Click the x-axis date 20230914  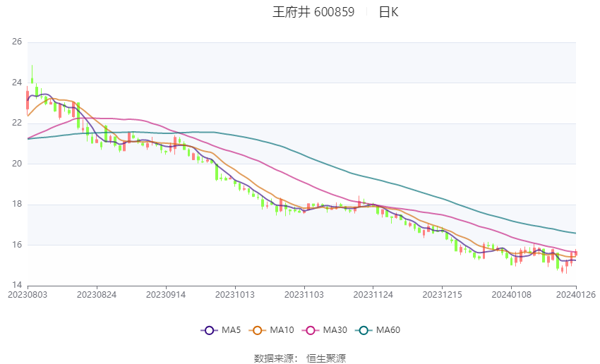[166, 295]
